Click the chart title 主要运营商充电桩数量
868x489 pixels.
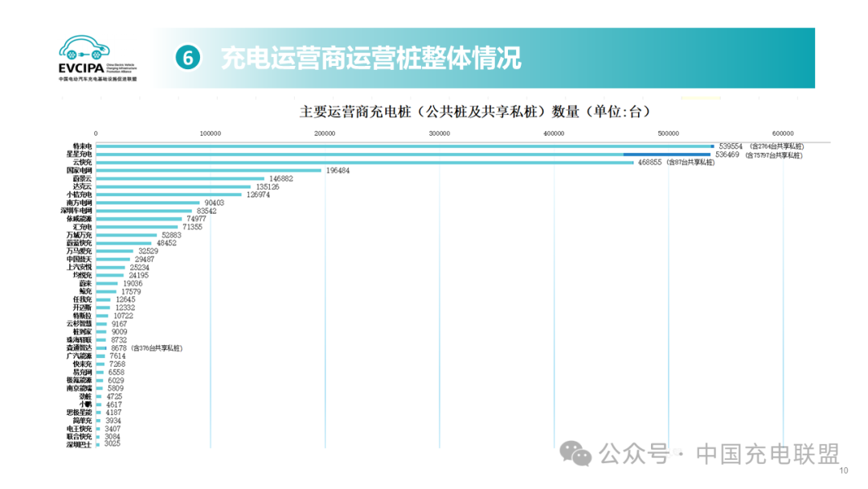474,111
